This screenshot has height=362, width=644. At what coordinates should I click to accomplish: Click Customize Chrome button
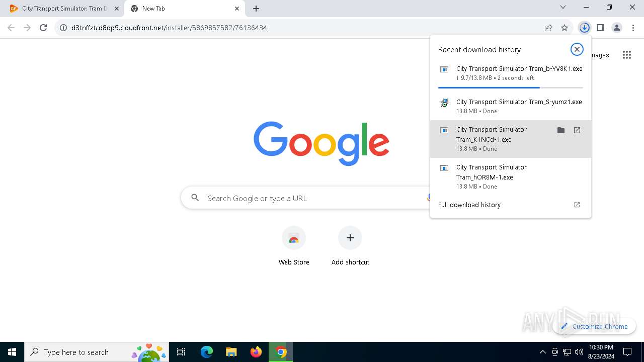[x=594, y=326]
